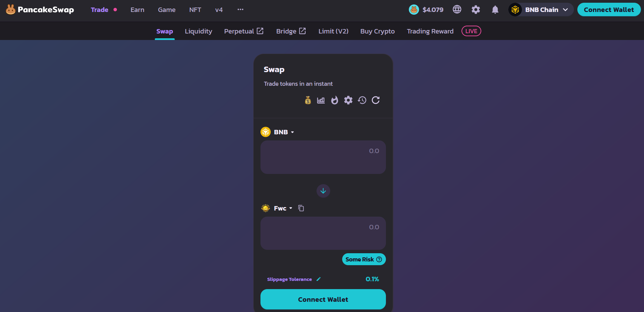Select the Swap sub-tab
This screenshot has height=312, width=644.
coord(165,31)
